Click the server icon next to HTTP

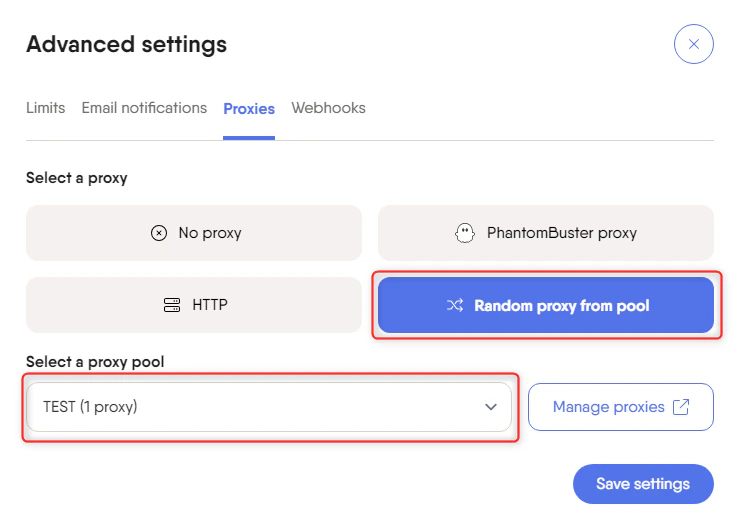tap(172, 305)
